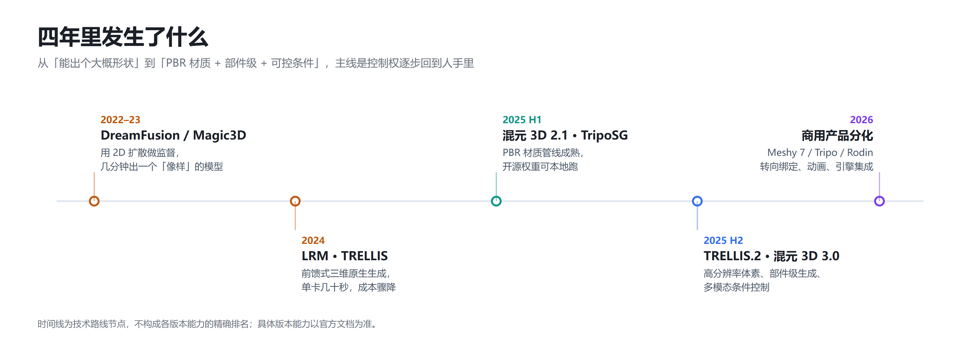The height and width of the screenshot is (352, 980).
Task: Select the 混元 3D 2.1 • TripoSG title
Action: [x=565, y=135]
